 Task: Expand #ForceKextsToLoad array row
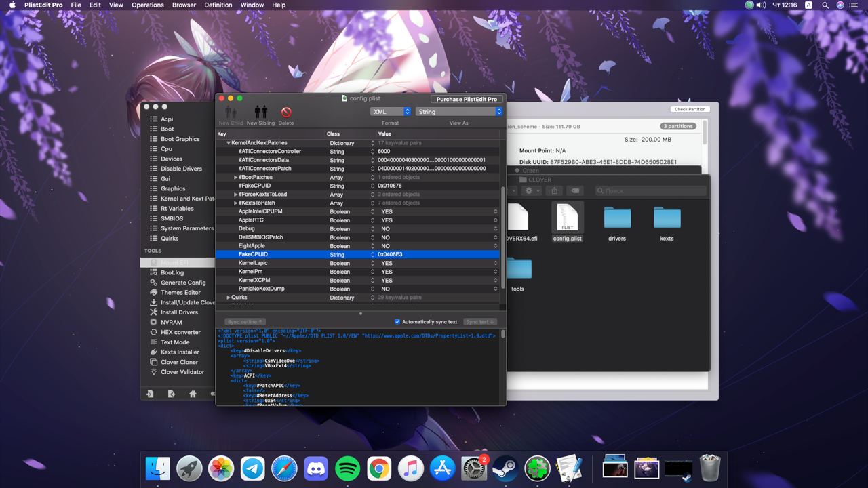coord(235,195)
